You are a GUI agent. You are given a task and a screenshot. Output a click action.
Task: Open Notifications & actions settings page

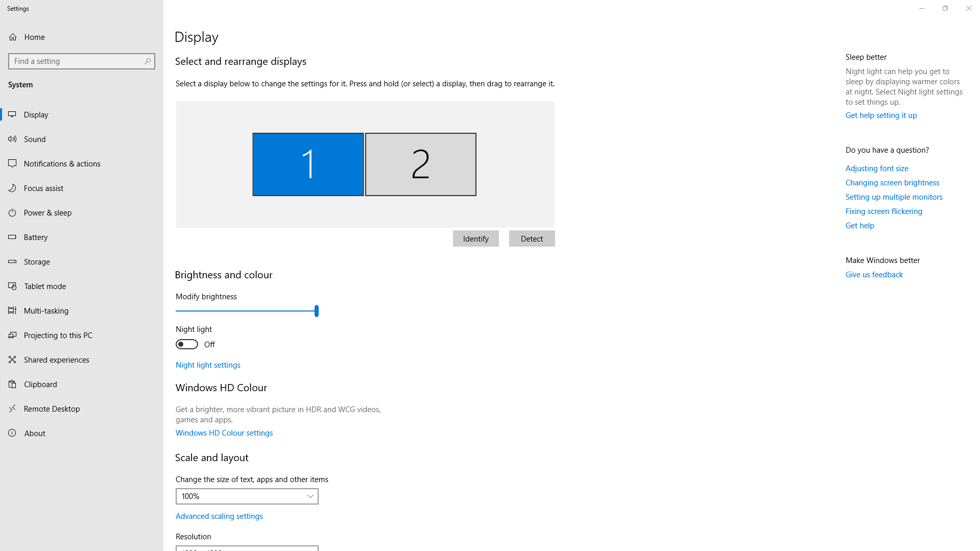coord(62,163)
